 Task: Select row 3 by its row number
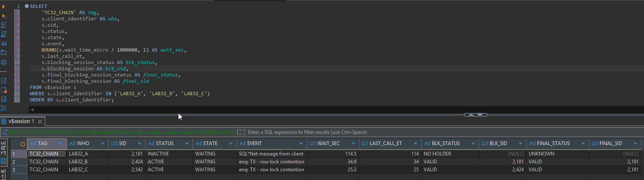[x=19, y=170]
